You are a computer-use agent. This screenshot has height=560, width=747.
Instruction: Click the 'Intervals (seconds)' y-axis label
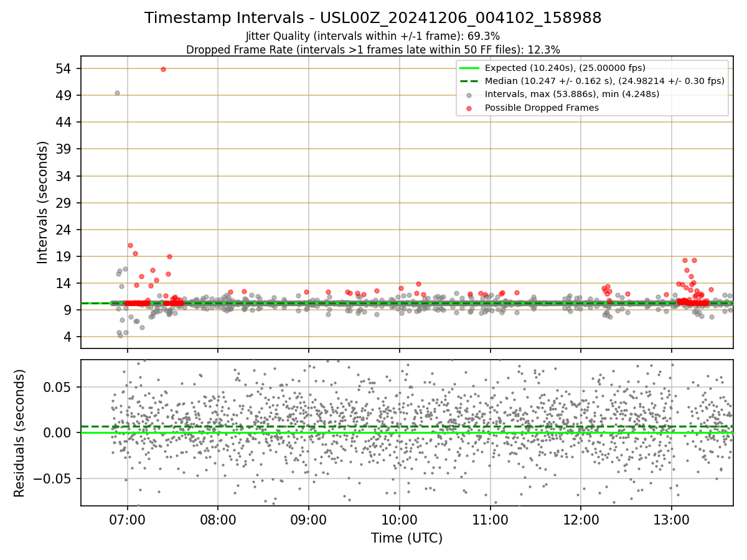coord(42,202)
